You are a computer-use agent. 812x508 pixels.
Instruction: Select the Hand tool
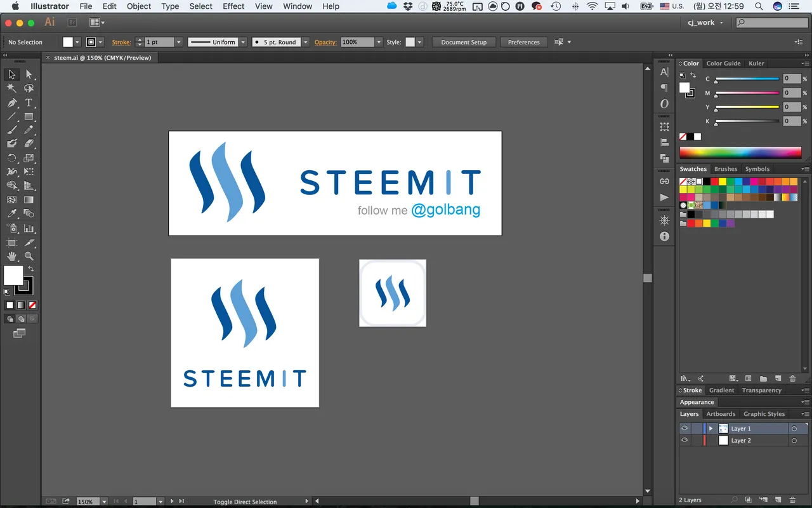(12, 257)
